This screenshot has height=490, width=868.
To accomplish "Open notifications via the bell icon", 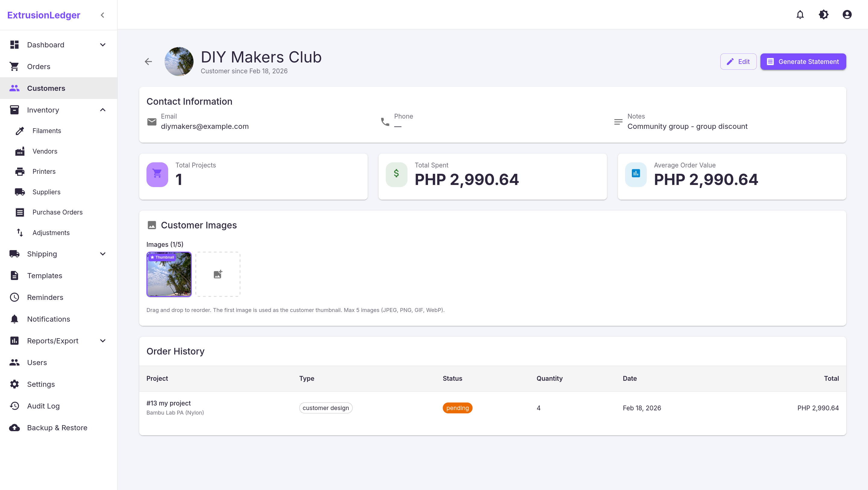I will (x=800, y=14).
